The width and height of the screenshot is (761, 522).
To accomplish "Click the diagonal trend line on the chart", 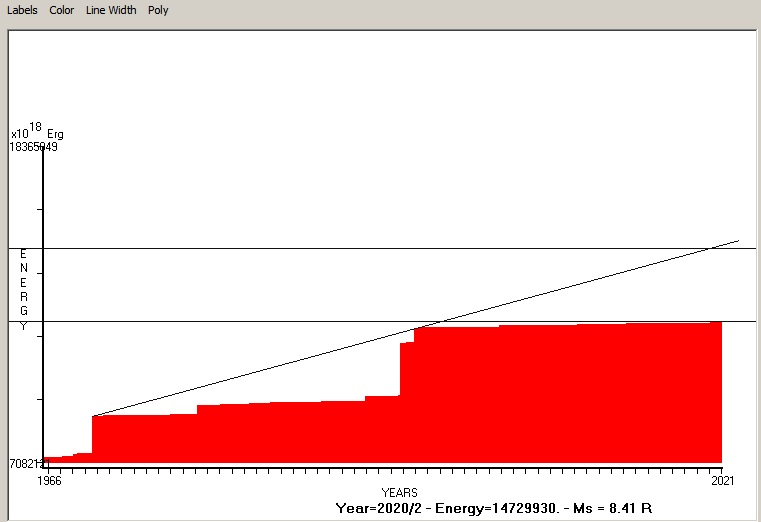I will (x=250, y=371).
